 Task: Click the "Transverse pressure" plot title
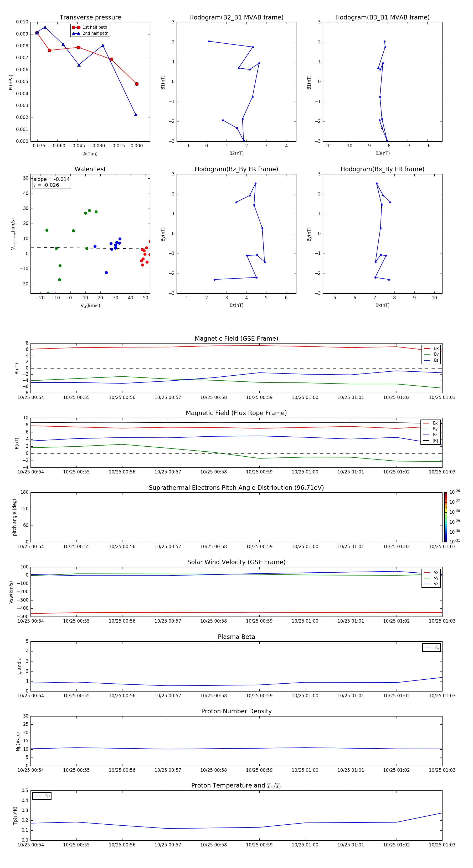[x=90, y=18]
